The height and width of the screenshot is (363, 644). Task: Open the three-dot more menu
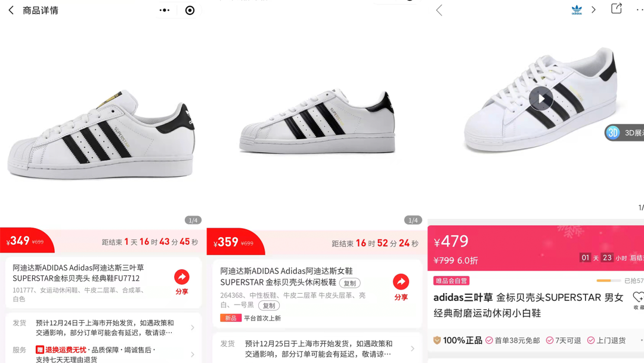tap(165, 10)
